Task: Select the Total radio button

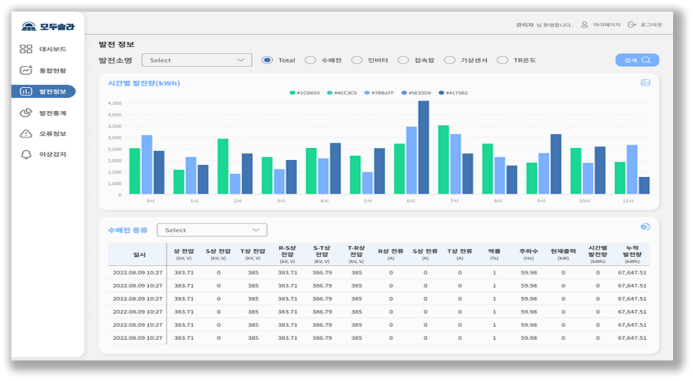Action: pos(267,60)
